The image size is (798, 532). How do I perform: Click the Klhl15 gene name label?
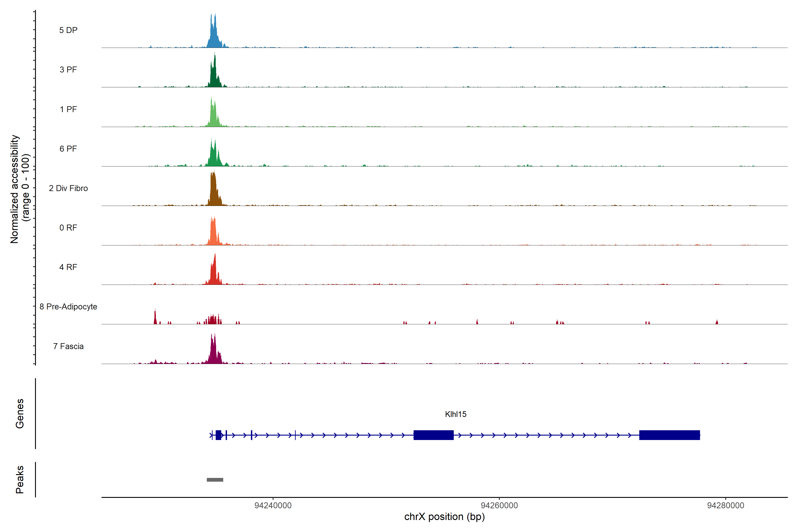point(455,414)
